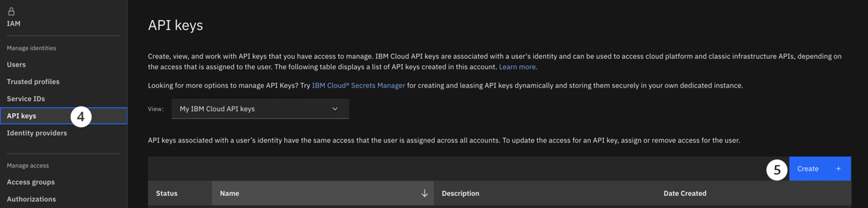Open Identity providers page
868x208 pixels.
(37, 133)
